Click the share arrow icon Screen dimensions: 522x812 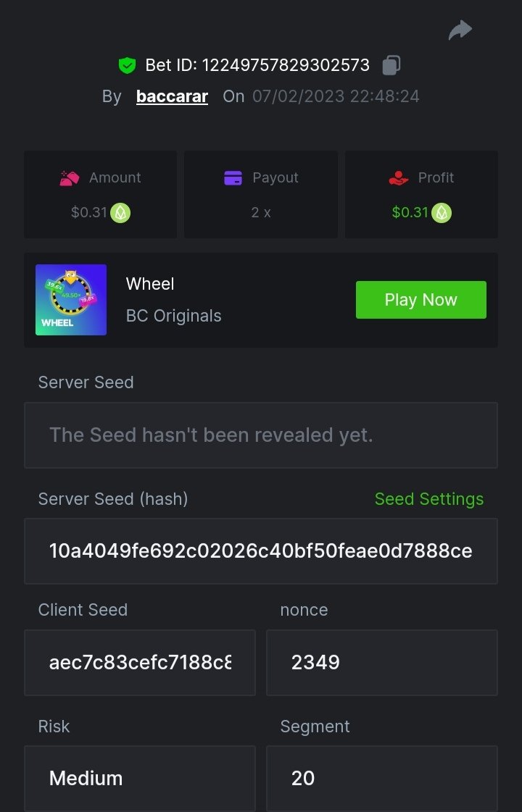[460, 30]
